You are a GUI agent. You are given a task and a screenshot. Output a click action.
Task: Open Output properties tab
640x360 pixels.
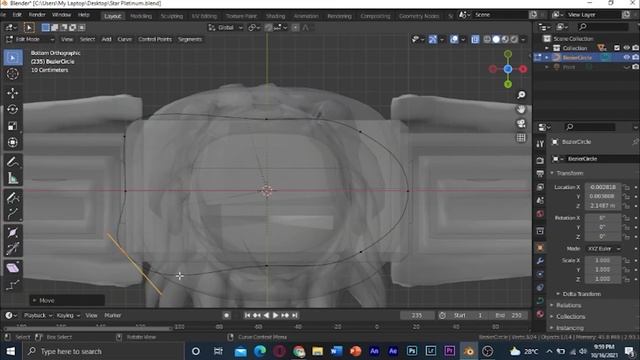point(540,174)
